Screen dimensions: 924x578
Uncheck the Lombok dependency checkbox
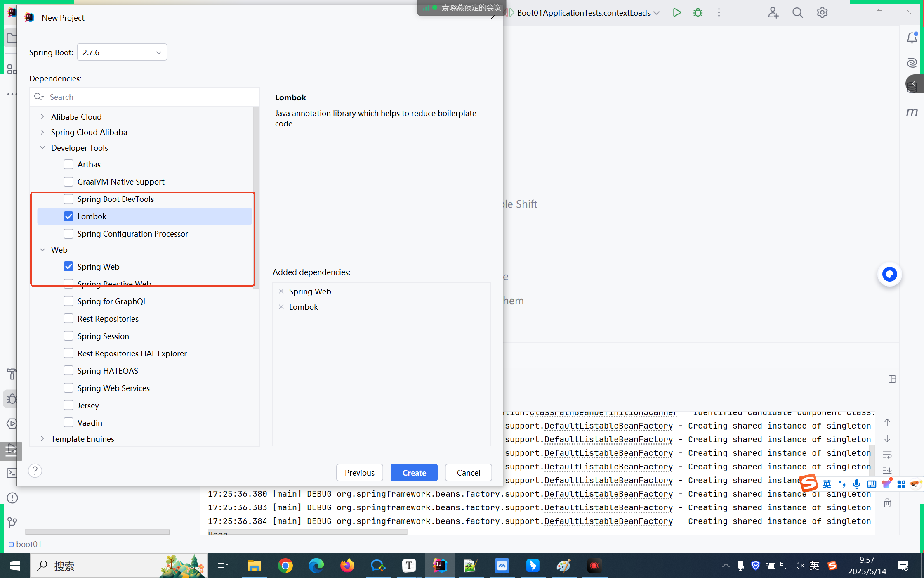(x=68, y=216)
